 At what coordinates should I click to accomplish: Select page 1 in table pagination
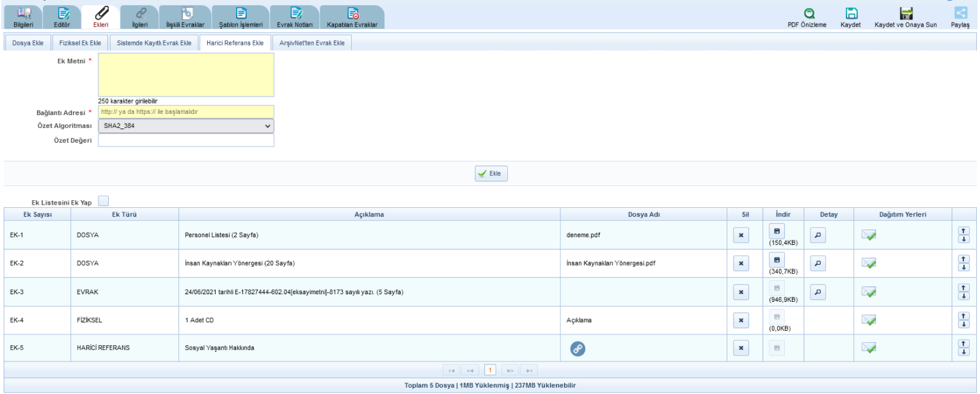tap(491, 370)
